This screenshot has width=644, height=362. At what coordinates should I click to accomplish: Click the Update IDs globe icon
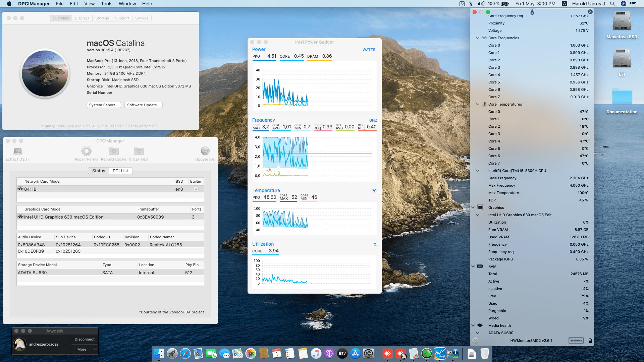tap(205, 151)
